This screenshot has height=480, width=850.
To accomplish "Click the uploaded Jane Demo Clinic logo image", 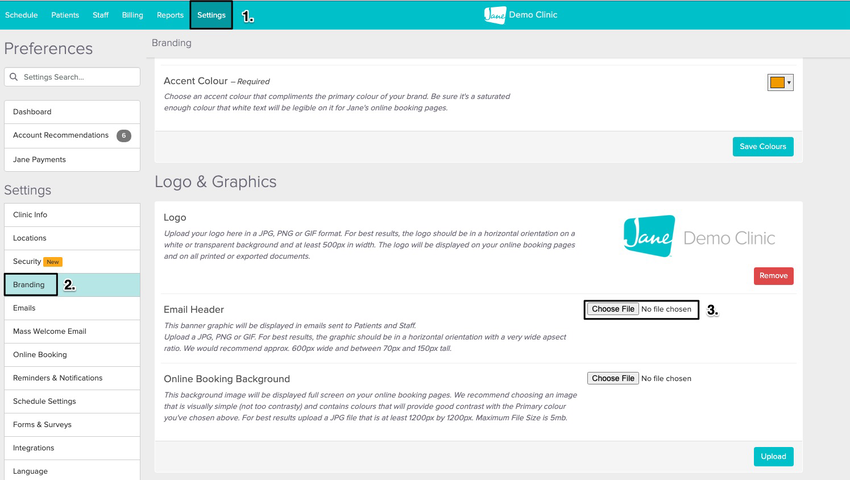I will [699, 236].
